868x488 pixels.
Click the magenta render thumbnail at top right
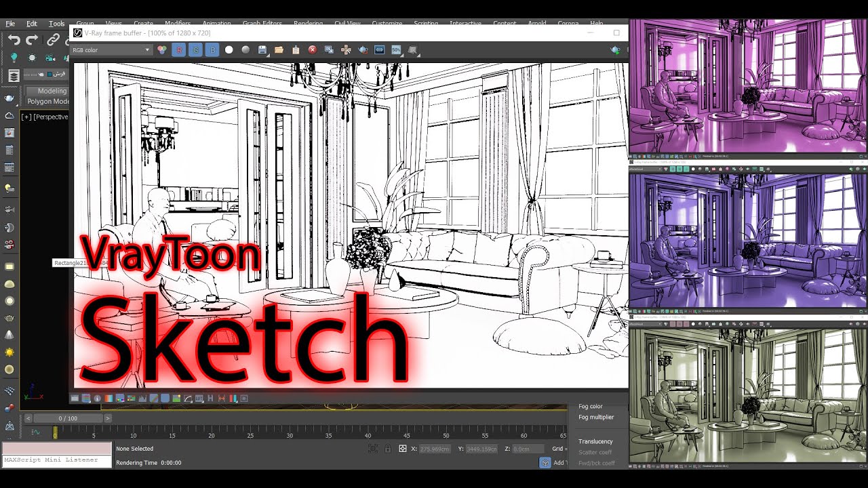[x=748, y=85]
